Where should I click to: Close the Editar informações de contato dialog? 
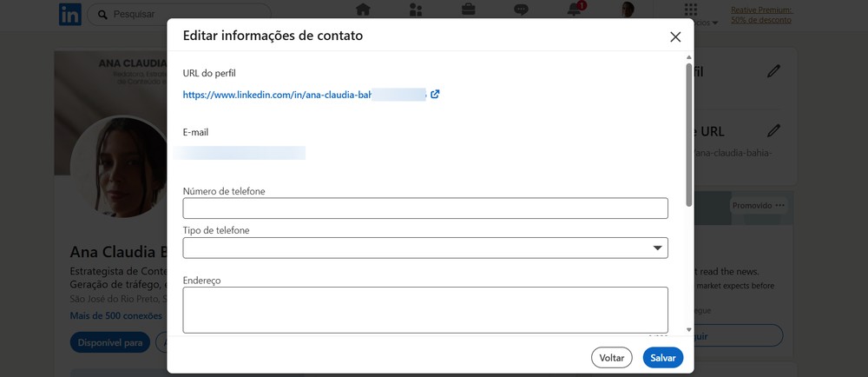[x=675, y=36]
